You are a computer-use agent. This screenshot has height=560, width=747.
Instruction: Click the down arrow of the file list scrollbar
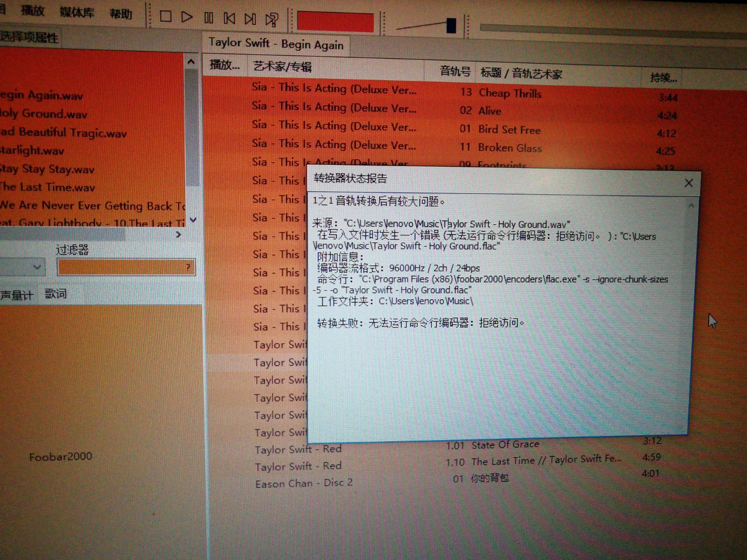pos(193,220)
